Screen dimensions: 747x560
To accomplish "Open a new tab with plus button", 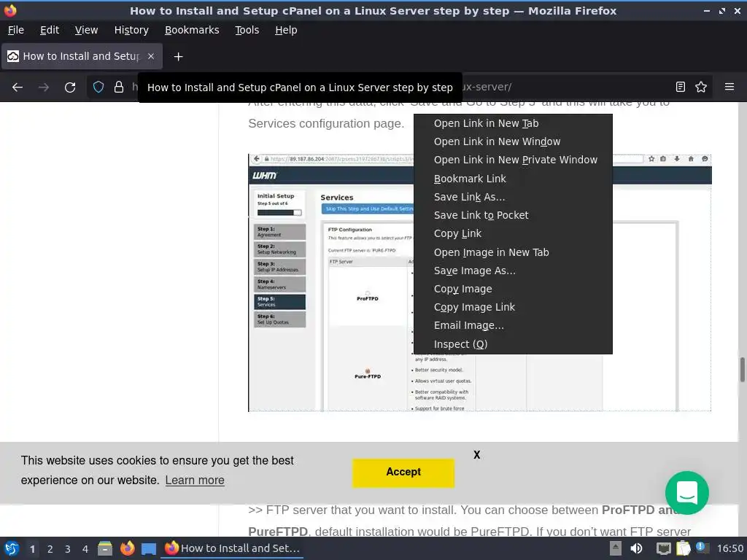I will tap(178, 57).
